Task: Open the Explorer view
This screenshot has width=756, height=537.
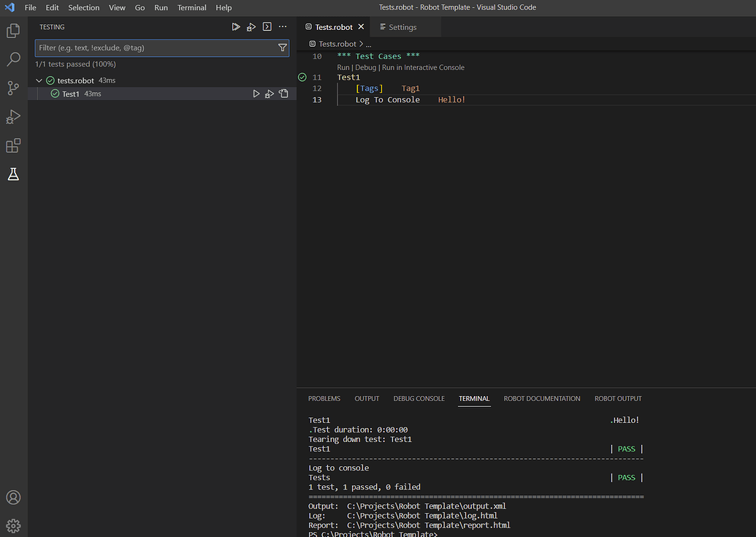Action: tap(13, 31)
